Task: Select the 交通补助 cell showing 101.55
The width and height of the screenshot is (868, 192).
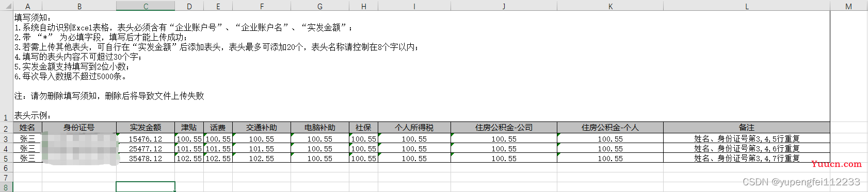Action: (x=262, y=148)
